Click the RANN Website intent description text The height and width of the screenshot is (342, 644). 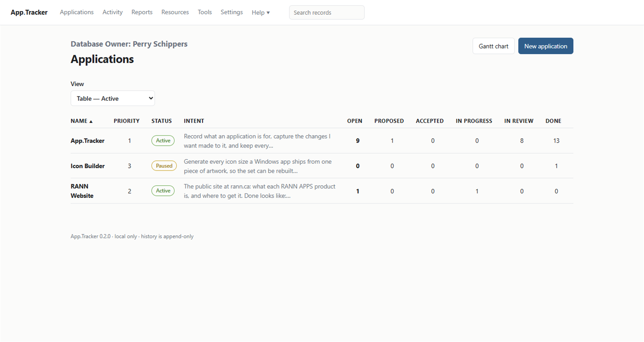[260, 191]
